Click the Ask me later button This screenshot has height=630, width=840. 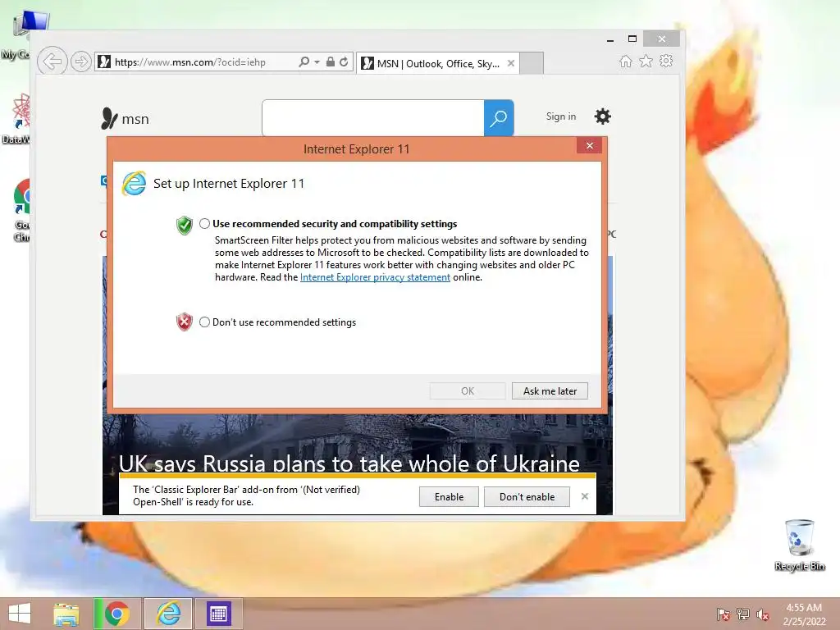point(550,391)
